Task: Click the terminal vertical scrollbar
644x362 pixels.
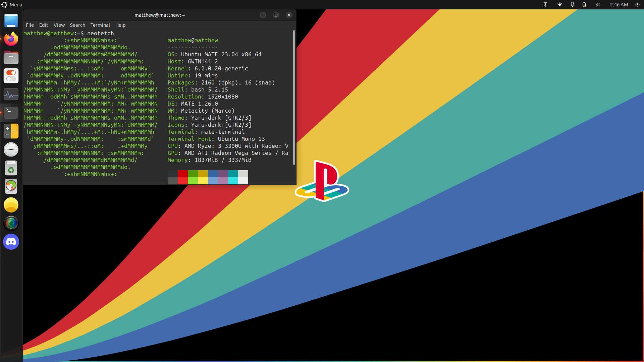Action: 294,97
